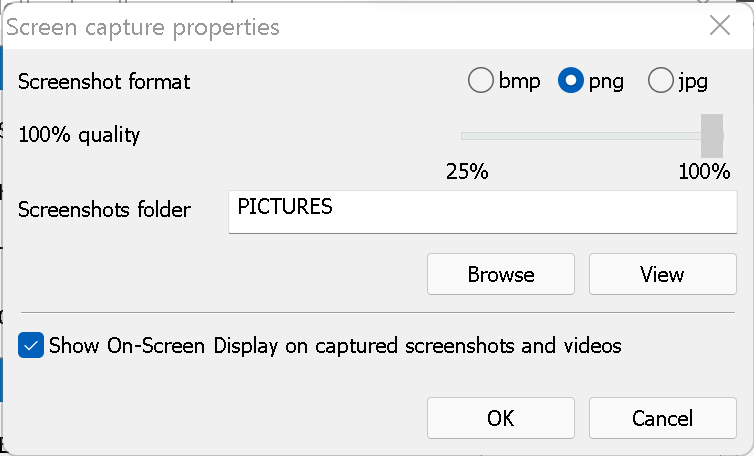
Task: Click the 100% label below slider
Action: click(704, 171)
